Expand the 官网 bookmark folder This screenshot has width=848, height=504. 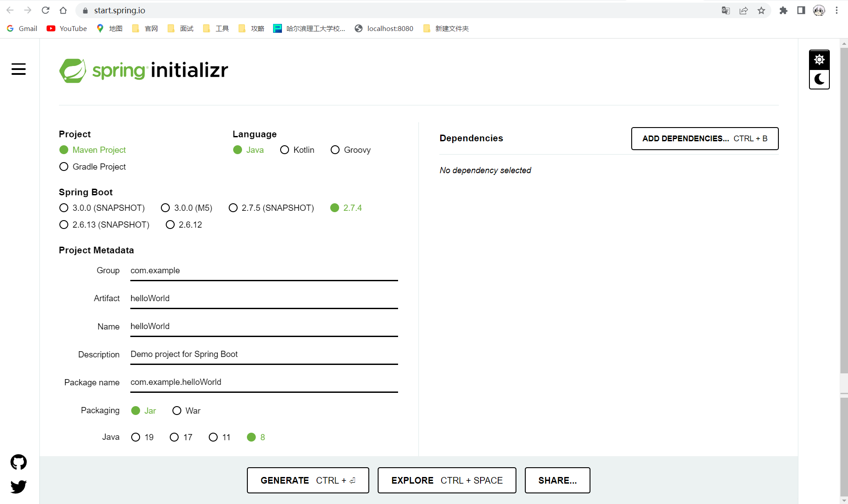(145, 28)
